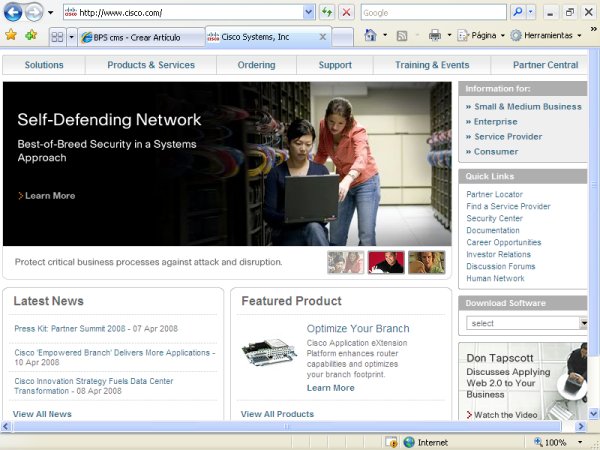This screenshot has width=600, height=450.
Task: Click the Add to Favorites icon
Action: pyautogui.click(x=31, y=35)
